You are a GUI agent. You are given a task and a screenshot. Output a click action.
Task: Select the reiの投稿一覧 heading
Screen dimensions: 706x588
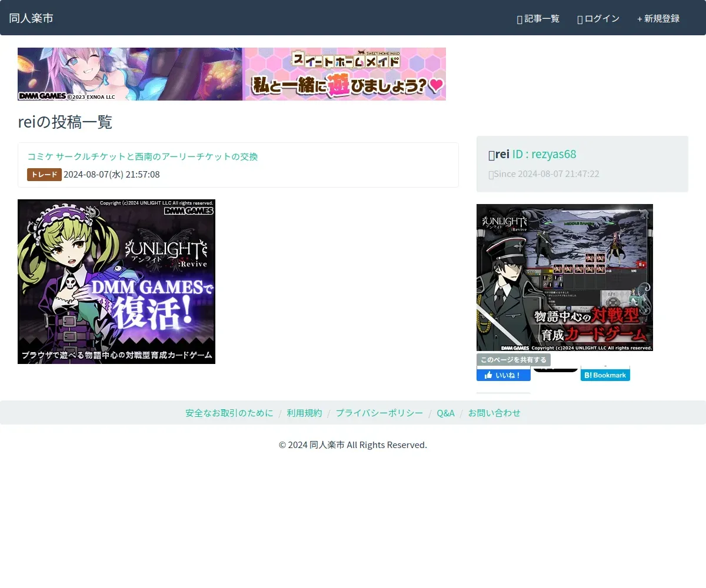tap(65, 122)
